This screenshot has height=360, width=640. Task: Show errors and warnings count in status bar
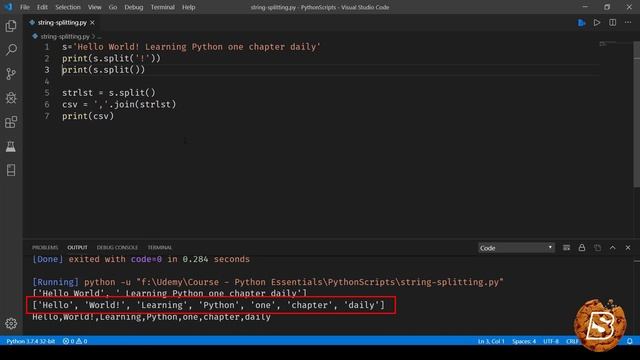point(75,341)
